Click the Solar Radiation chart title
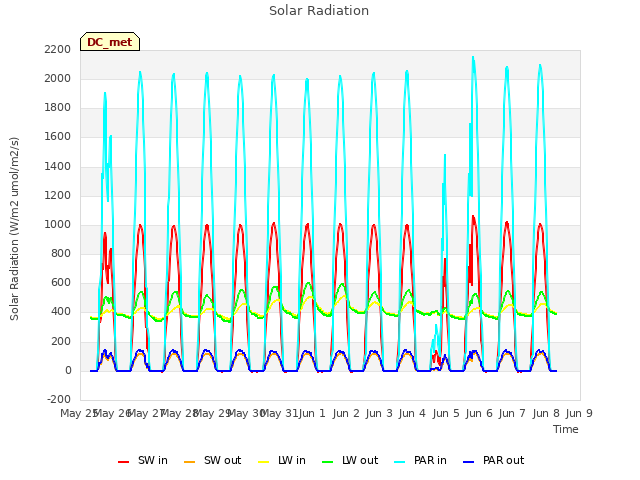The height and width of the screenshot is (480, 640). tap(319, 11)
